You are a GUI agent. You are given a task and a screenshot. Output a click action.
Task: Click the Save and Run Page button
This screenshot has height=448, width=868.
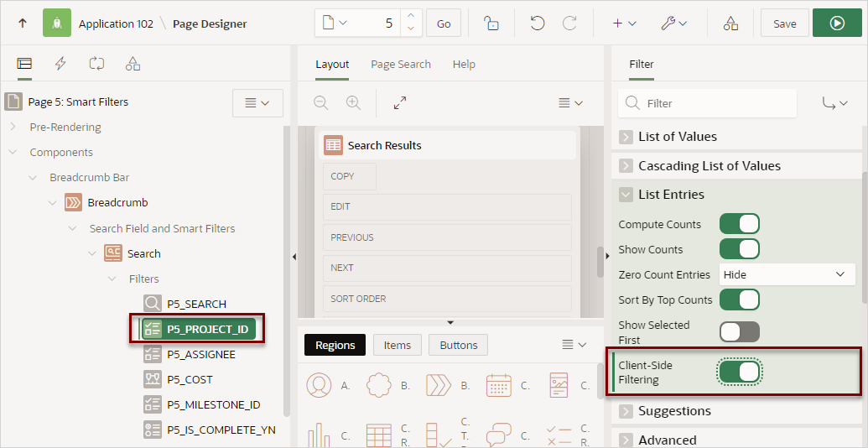pos(837,23)
